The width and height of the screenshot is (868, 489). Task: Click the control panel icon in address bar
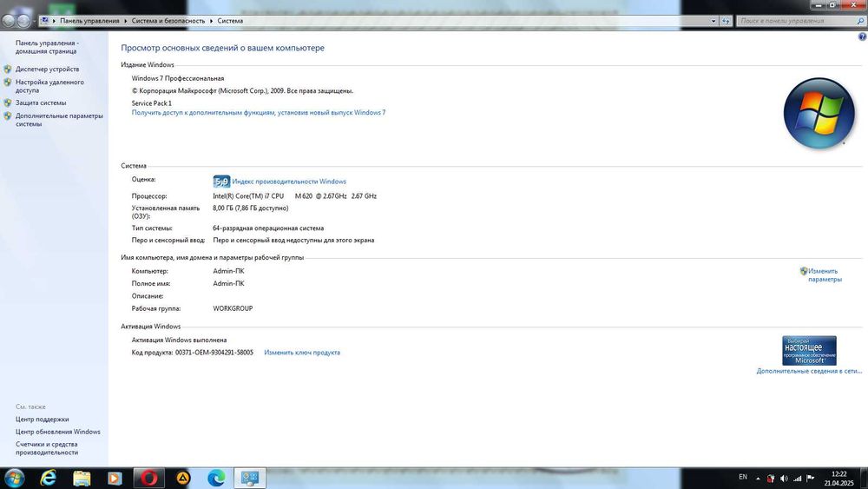click(44, 21)
